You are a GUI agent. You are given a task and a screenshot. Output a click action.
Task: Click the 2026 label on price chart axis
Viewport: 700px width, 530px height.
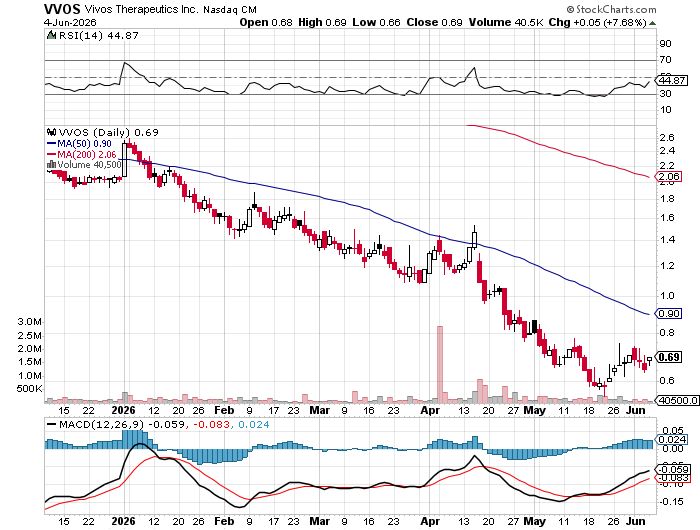[x=123, y=410]
